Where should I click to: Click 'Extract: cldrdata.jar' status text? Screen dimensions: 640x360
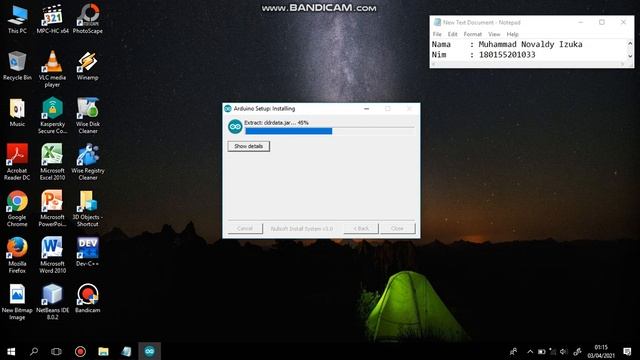[276, 122]
